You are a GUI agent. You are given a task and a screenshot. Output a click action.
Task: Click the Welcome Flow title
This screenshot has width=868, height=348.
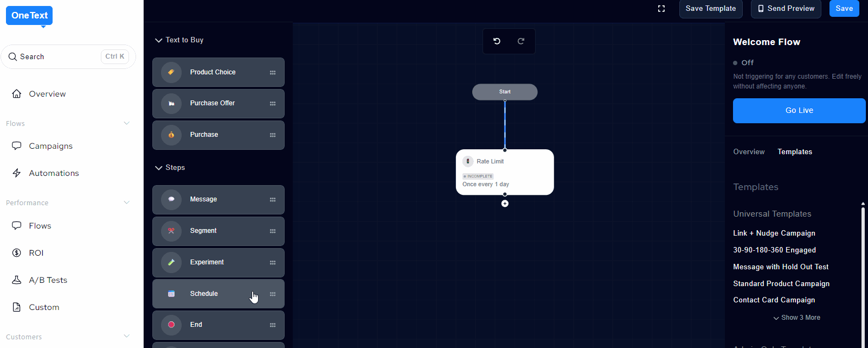tap(767, 42)
